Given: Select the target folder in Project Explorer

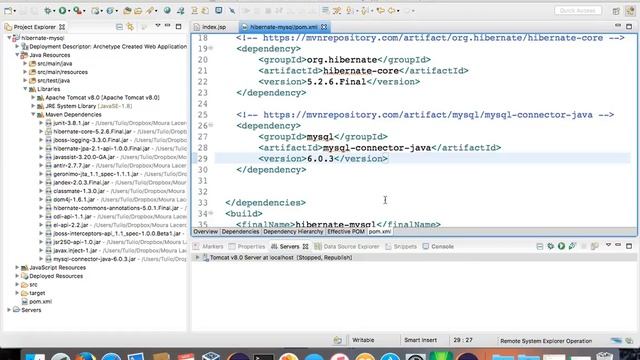Looking at the screenshot, I should tap(37, 293).
